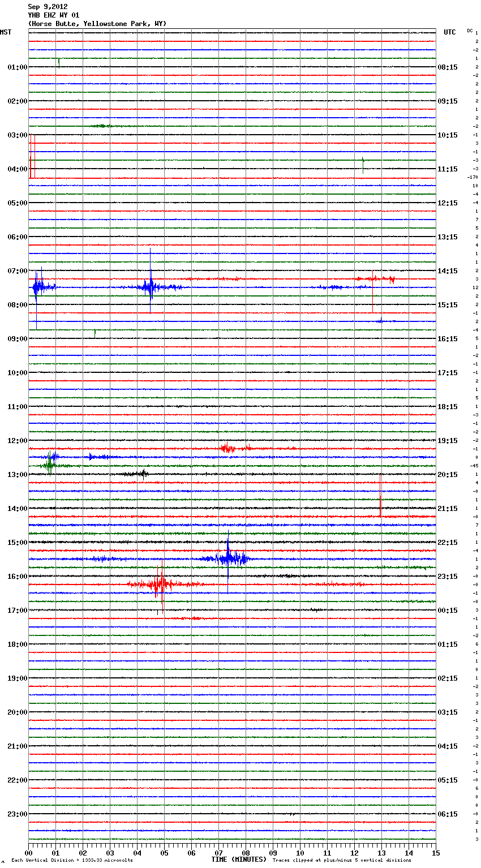The width and height of the screenshot is (481, 868).
Task: Select the "01:00" MST time label
Action: [18, 67]
